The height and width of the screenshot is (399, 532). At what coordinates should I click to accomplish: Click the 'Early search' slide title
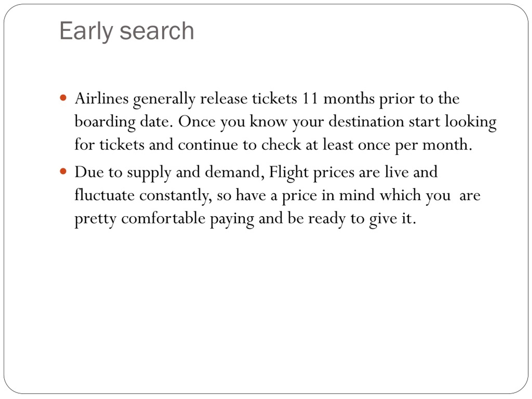[127, 32]
